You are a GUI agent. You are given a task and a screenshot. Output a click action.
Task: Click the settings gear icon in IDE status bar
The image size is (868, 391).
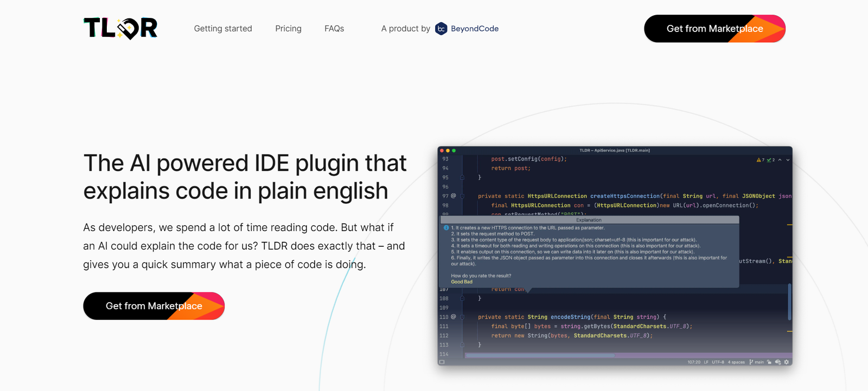[787, 362]
